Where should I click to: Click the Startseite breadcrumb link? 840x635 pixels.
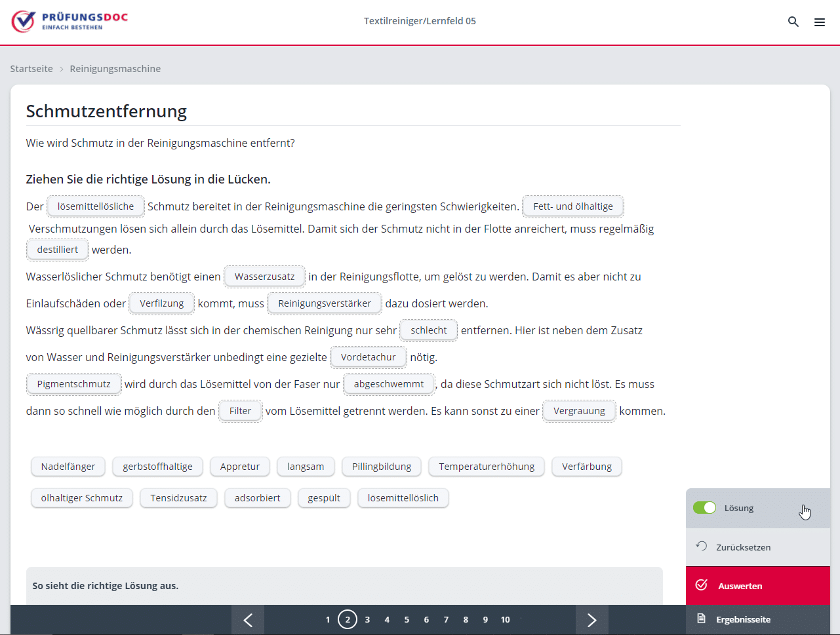click(31, 69)
